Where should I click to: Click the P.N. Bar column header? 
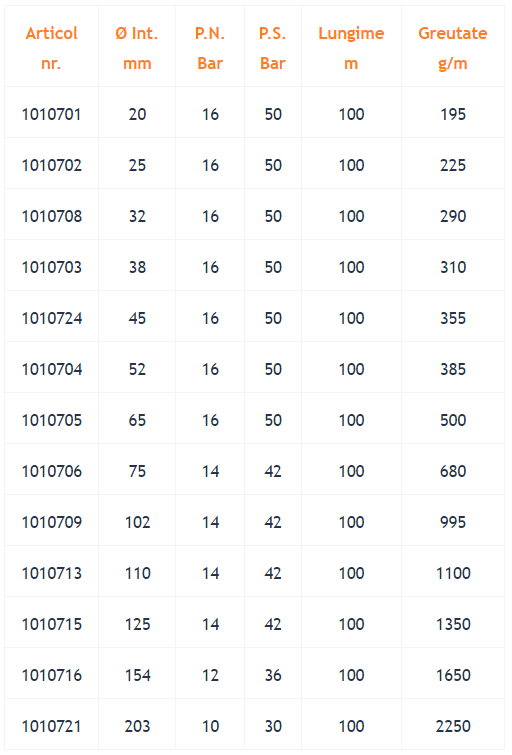pos(210,48)
